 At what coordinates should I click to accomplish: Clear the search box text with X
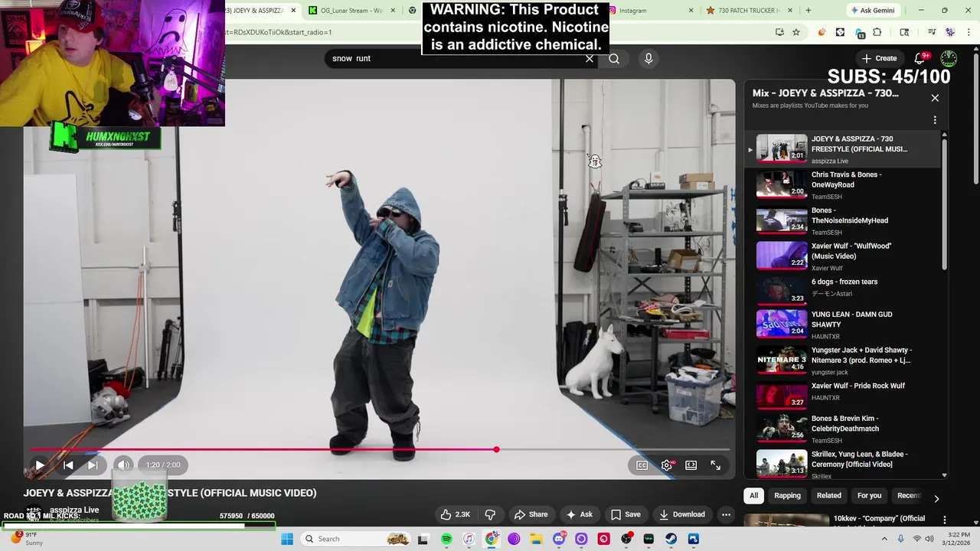click(x=590, y=59)
